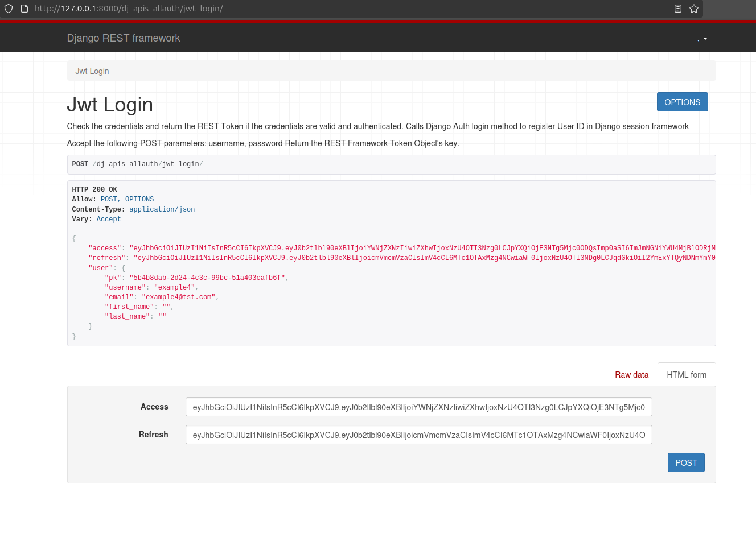Focus the browser address bar
The image size is (756, 558).
pyautogui.click(x=228, y=9)
